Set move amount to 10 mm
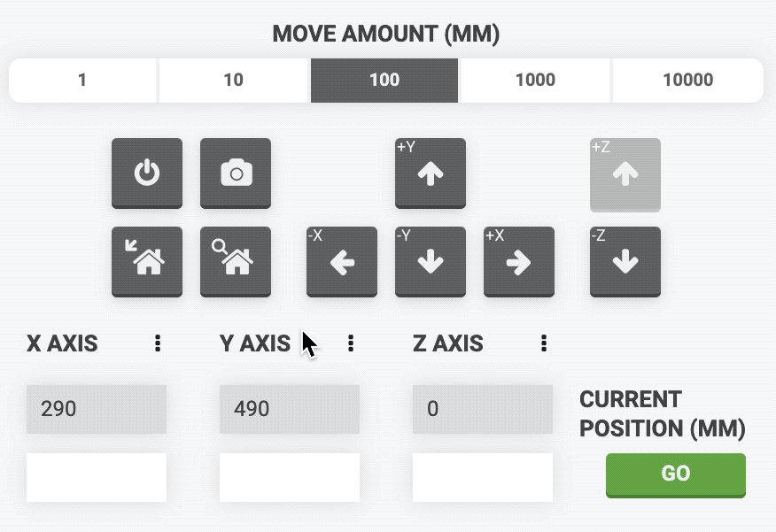 pos(234,81)
